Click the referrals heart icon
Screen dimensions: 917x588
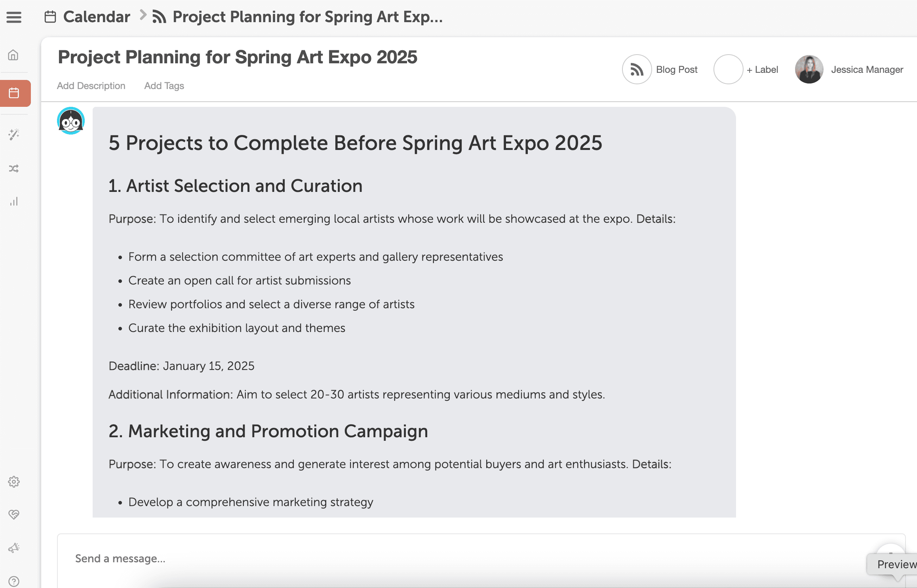tap(14, 514)
